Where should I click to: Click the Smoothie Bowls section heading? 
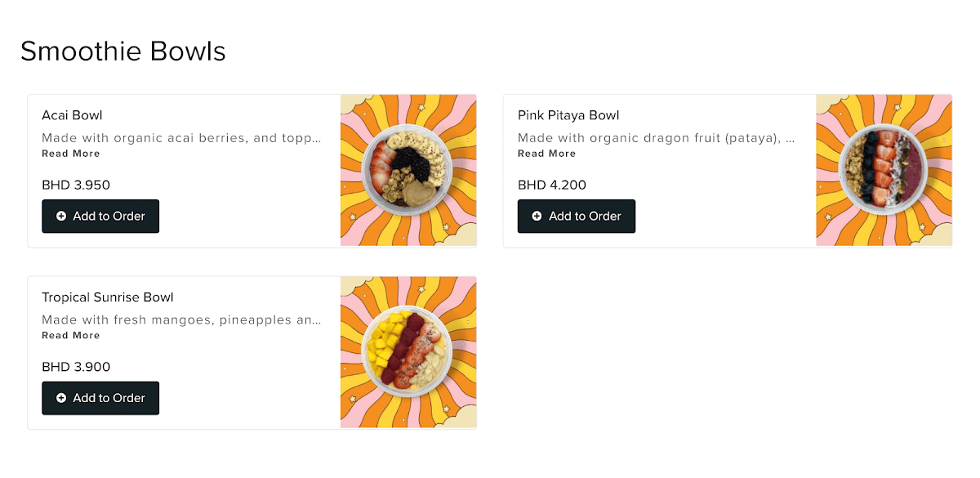(122, 51)
